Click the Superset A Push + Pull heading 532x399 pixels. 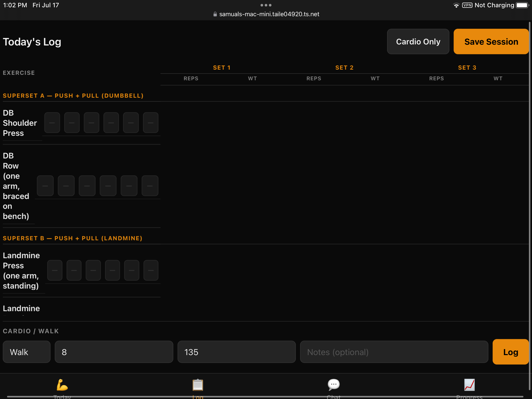73,96
